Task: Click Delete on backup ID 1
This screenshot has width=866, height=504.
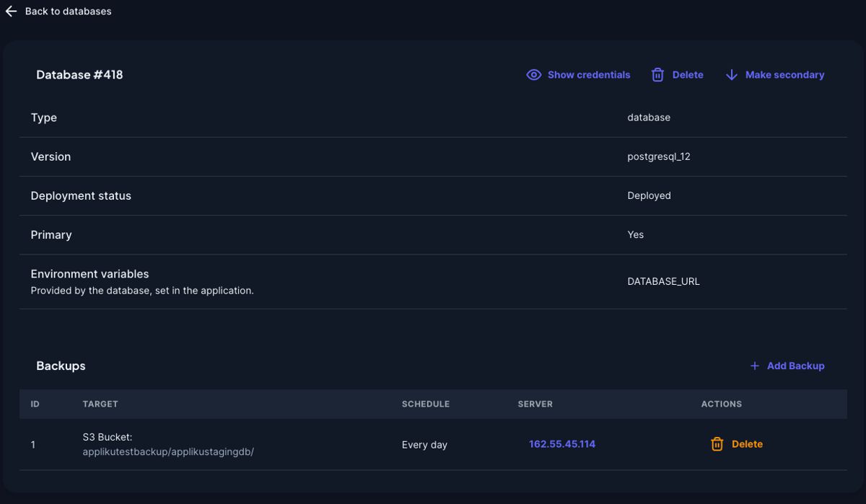Action: (747, 444)
